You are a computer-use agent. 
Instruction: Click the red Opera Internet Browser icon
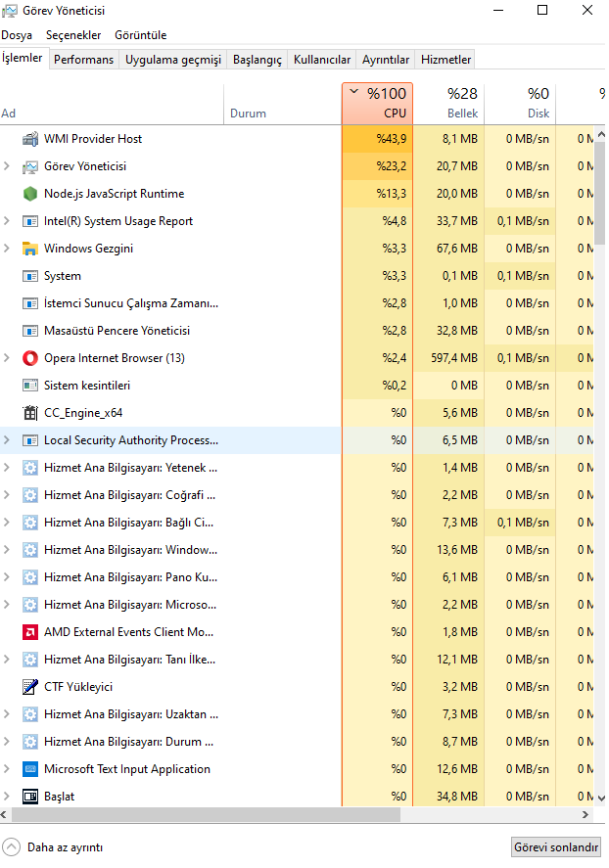[30, 358]
